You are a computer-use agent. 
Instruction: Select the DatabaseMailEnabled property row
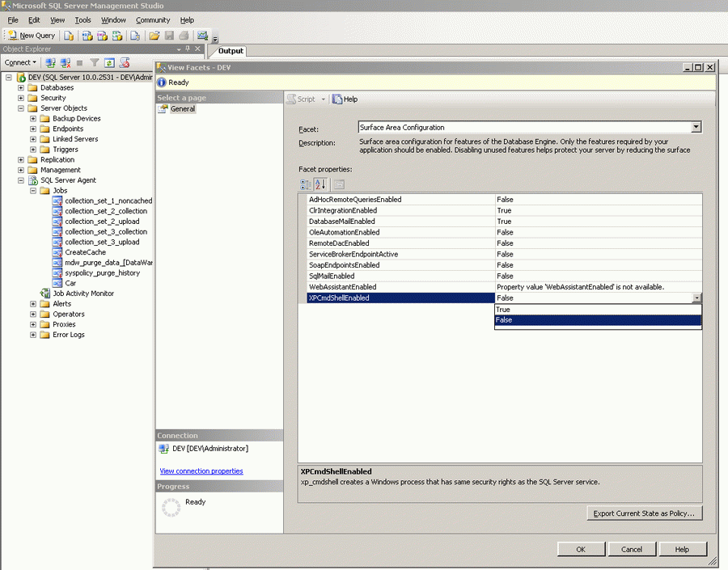[505, 222]
